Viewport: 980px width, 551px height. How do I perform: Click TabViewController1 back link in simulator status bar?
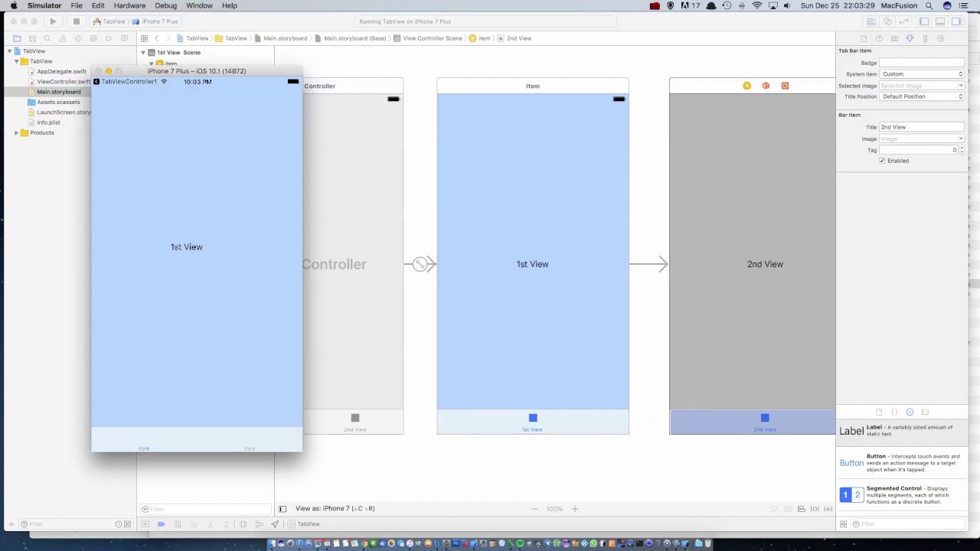(x=125, y=82)
